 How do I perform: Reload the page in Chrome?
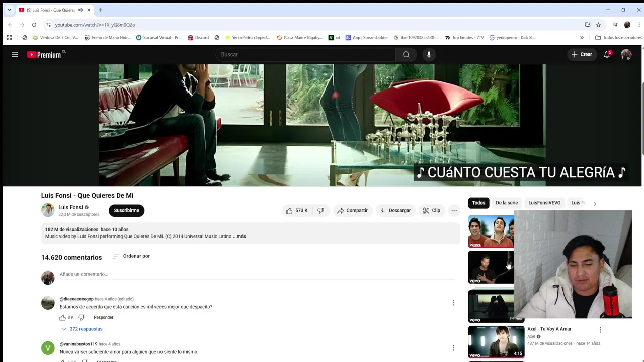34,25
